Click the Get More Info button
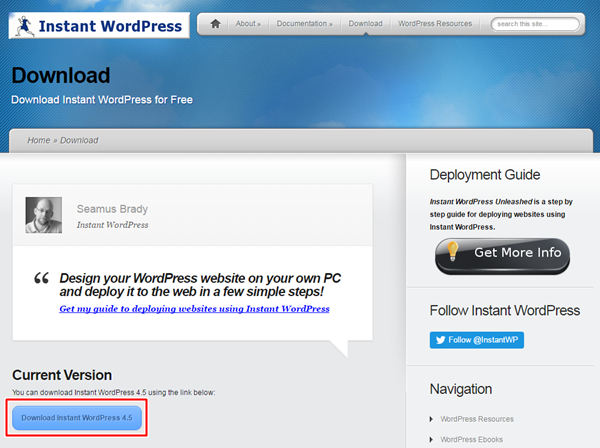Viewport: 600px width, 448px height. [x=502, y=256]
